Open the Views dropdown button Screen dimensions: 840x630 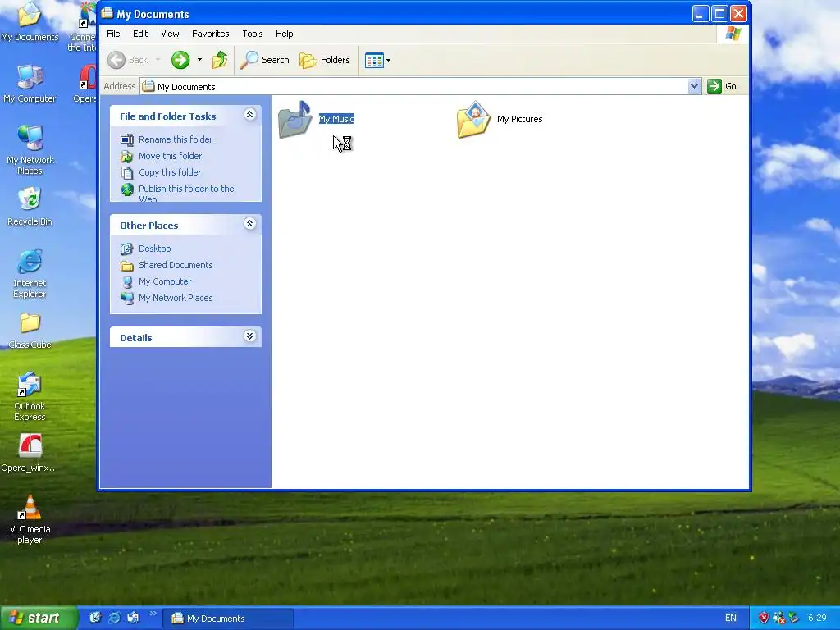[377, 60]
